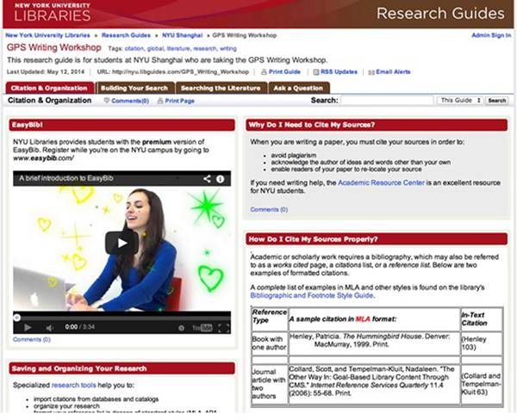
Task: Click into the Search text field
Action: tap(388, 101)
